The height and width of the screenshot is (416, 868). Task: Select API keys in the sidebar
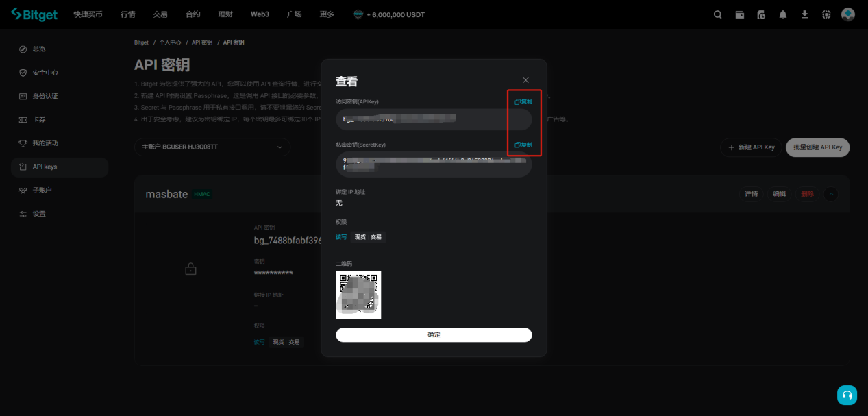tap(60, 167)
